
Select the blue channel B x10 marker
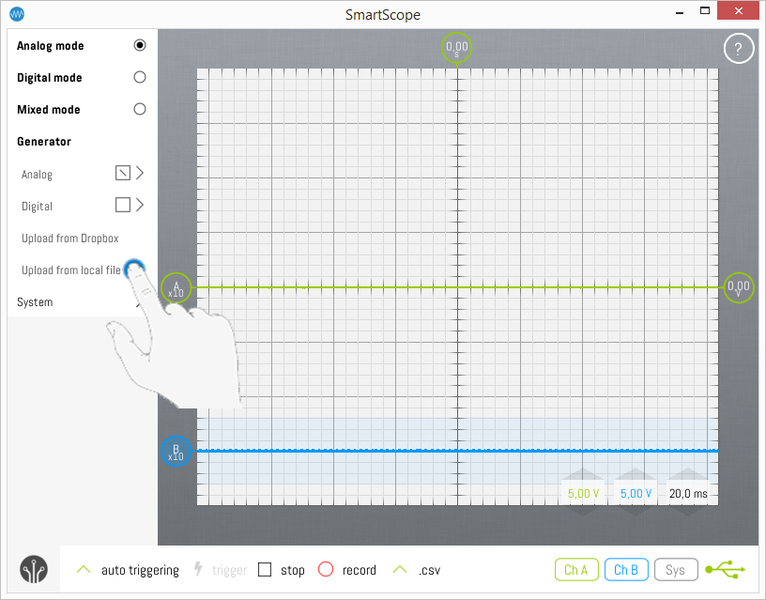pyautogui.click(x=176, y=452)
